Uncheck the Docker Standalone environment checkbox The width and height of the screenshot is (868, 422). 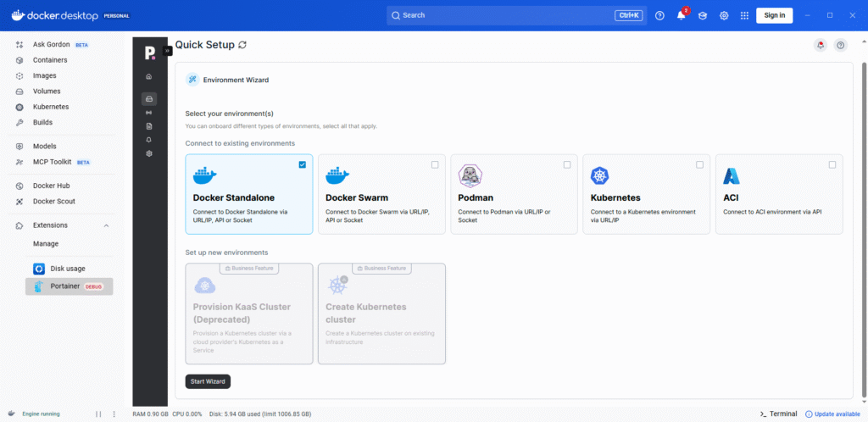(303, 164)
